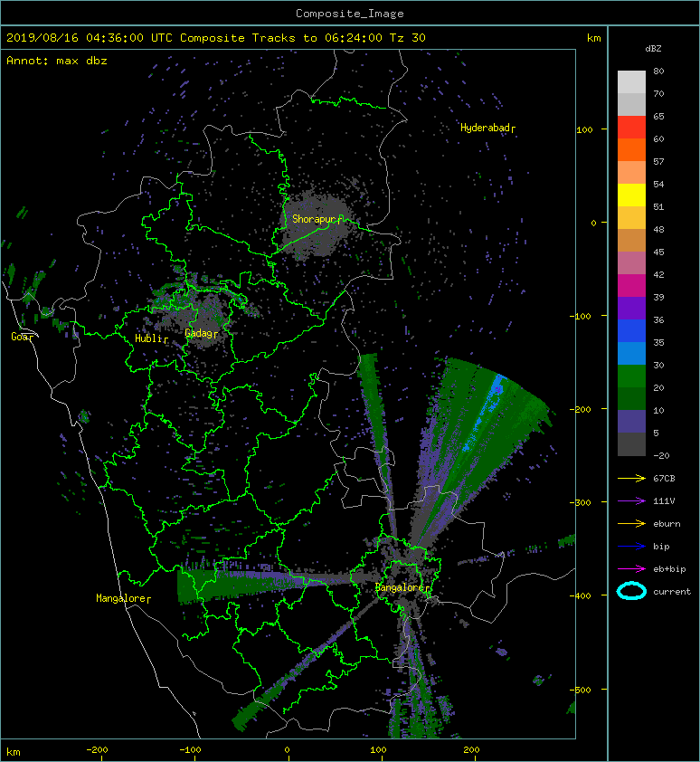Select the red 60-65 dBZ swatch
Viewport: 700px width, 762px height.
click(631, 127)
